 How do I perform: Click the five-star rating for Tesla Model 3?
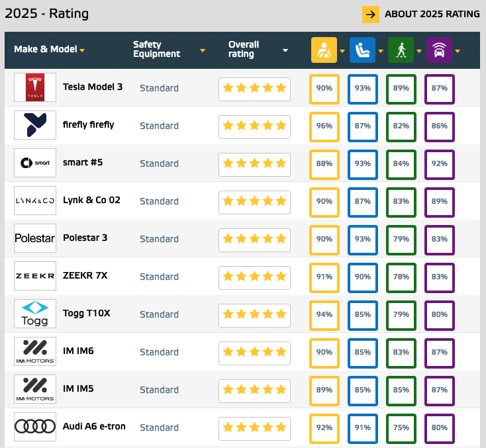pos(254,89)
